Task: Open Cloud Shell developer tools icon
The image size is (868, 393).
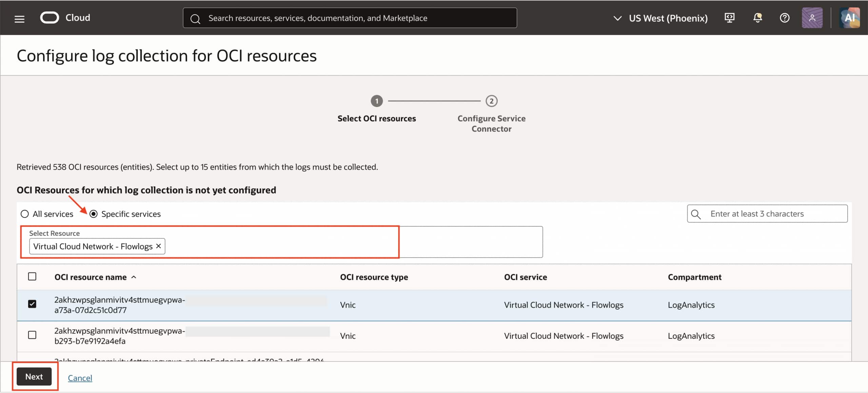Action: tap(729, 18)
